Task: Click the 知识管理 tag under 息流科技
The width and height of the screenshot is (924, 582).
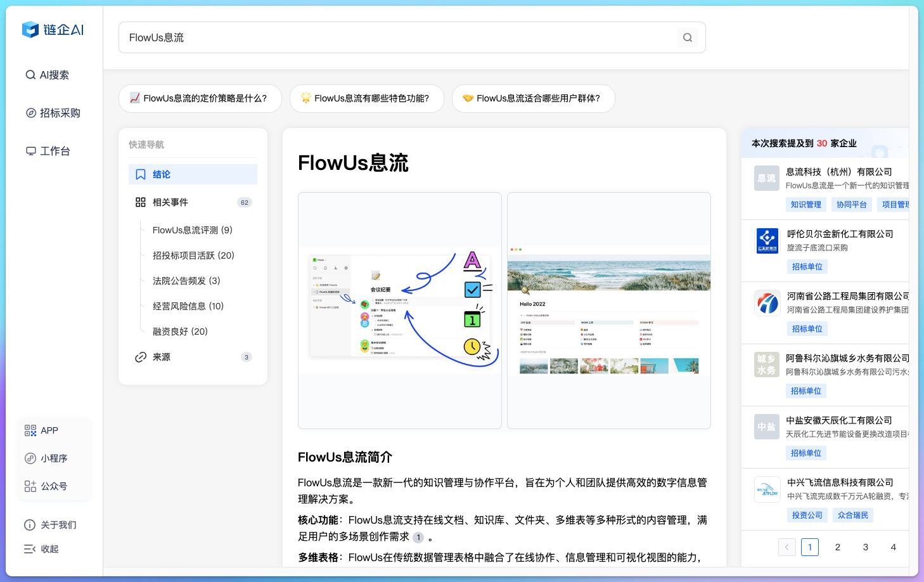Action: [x=805, y=204]
